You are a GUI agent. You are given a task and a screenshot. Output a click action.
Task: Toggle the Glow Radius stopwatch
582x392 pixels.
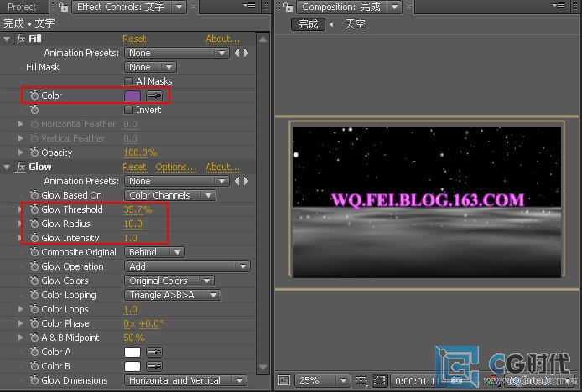34,224
